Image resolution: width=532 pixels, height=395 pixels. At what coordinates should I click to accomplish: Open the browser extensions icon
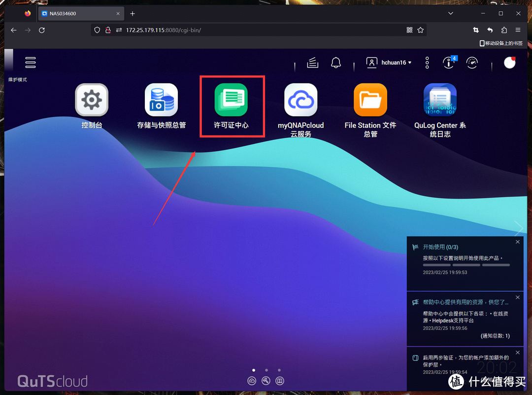tap(504, 30)
